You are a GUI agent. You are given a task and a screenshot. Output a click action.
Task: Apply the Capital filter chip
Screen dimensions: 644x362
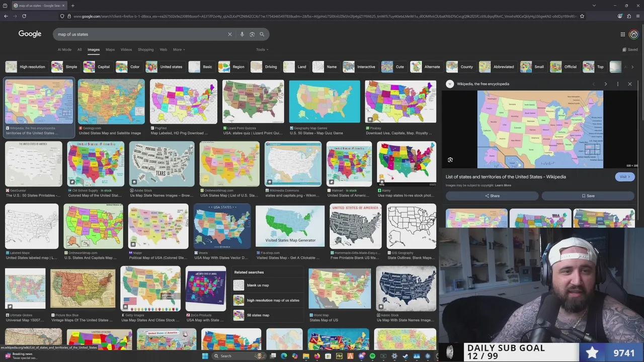coord(97,67)
